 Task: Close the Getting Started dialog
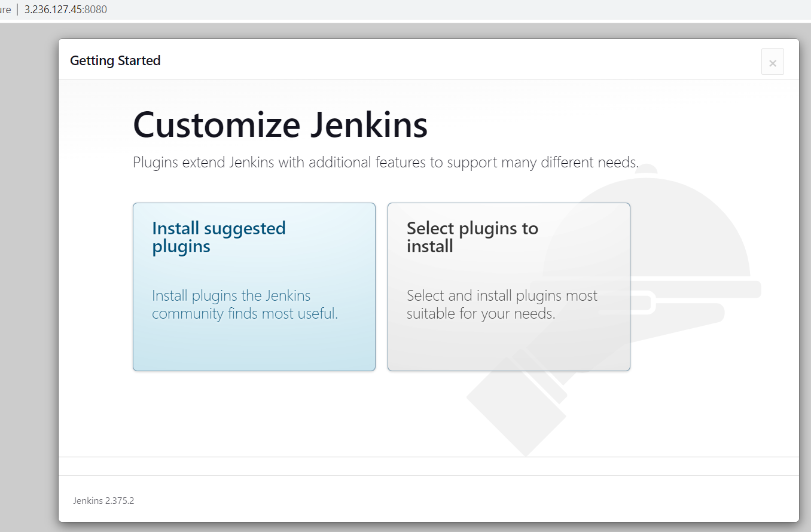tap(772, 62)
